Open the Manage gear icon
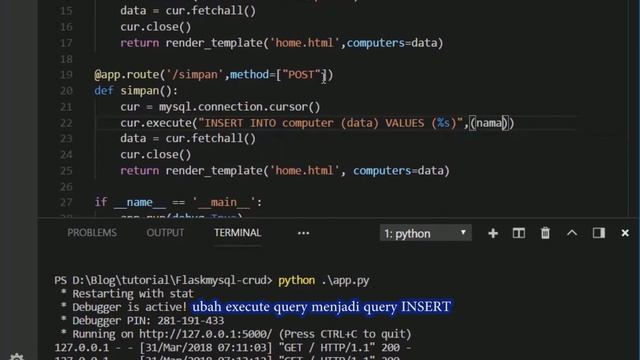Image resolution: width=640 pixels, height=360 pixels. pos(16,356)
